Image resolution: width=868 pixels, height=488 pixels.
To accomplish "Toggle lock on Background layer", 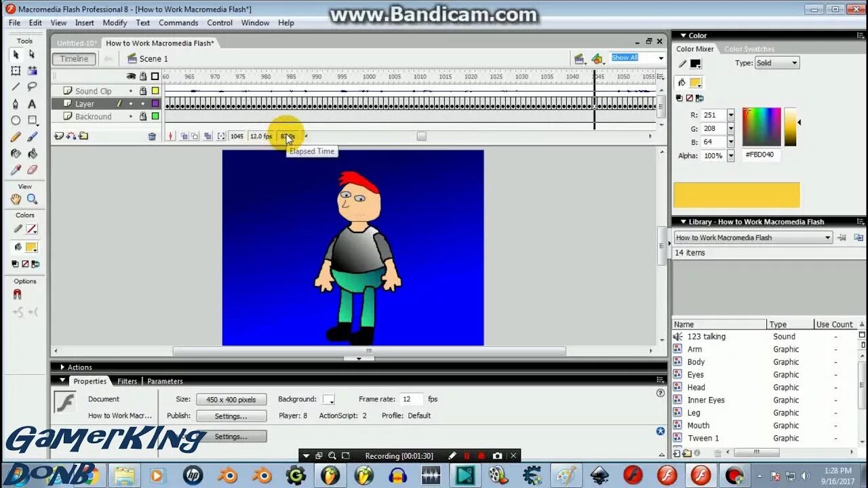I will 143,117.
